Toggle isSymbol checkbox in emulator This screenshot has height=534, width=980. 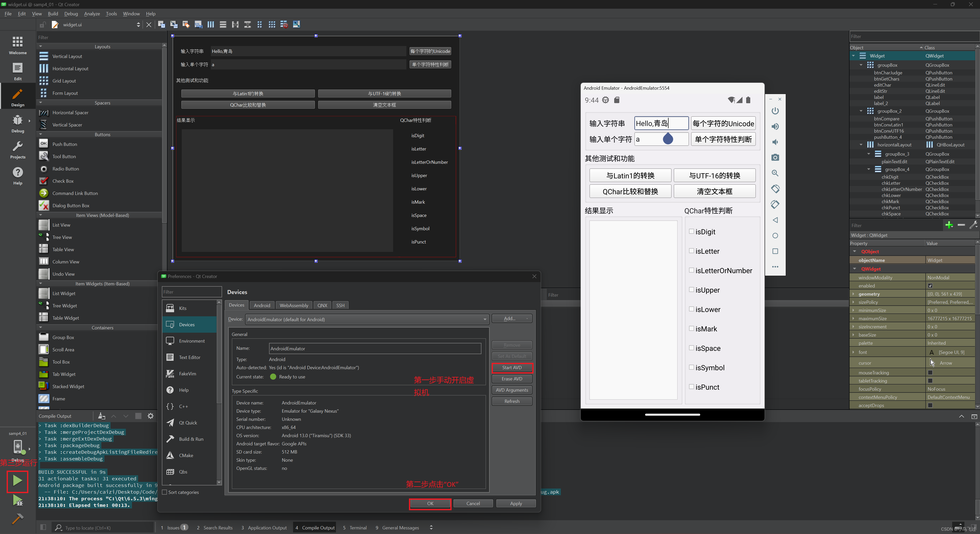click(x=691, y=367)
